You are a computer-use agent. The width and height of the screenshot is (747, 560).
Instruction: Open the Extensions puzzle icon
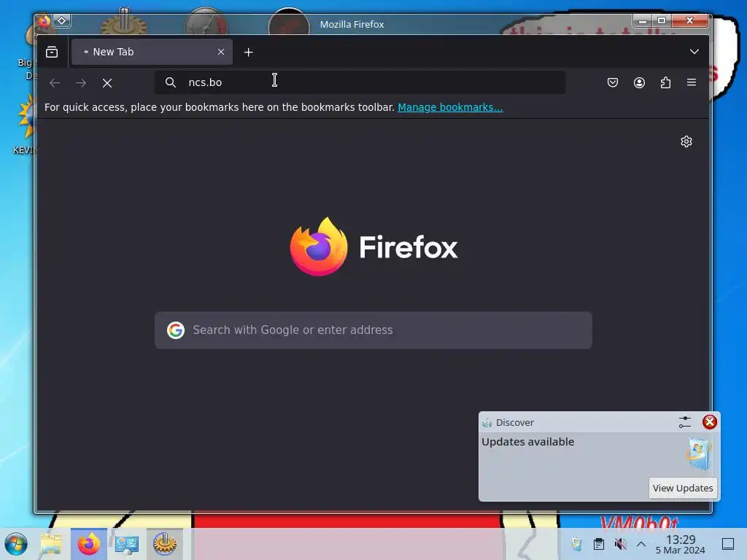click(665, 83)
